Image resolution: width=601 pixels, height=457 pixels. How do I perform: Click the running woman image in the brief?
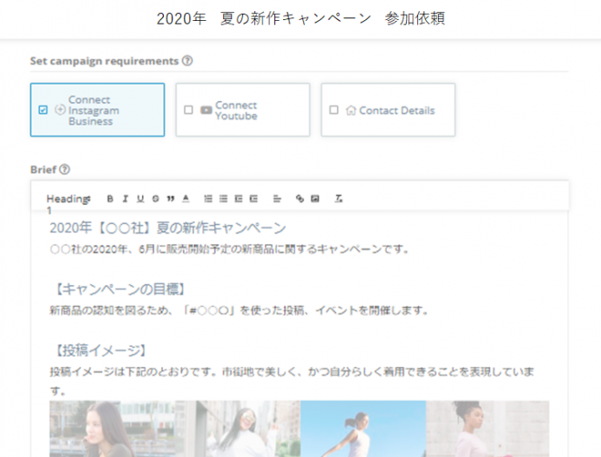(x=360, y=429)
